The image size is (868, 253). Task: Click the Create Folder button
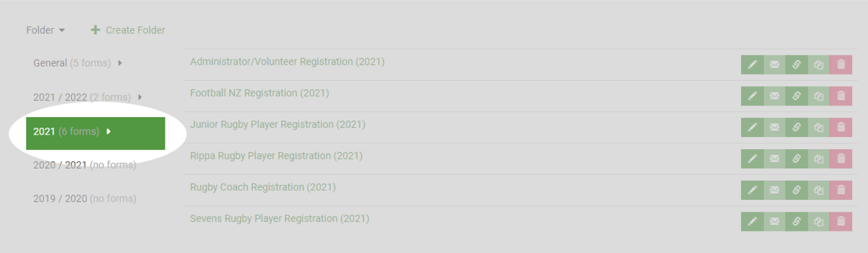pos(128,30)
